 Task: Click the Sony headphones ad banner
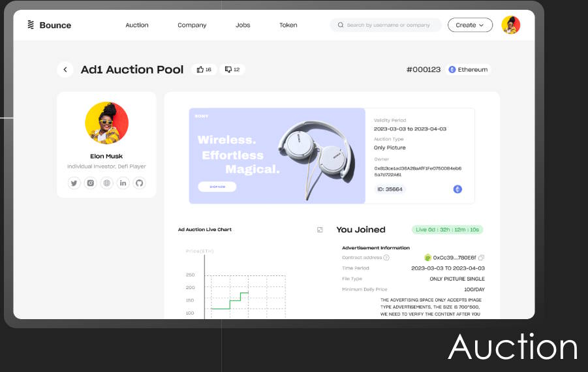(277, 156)
